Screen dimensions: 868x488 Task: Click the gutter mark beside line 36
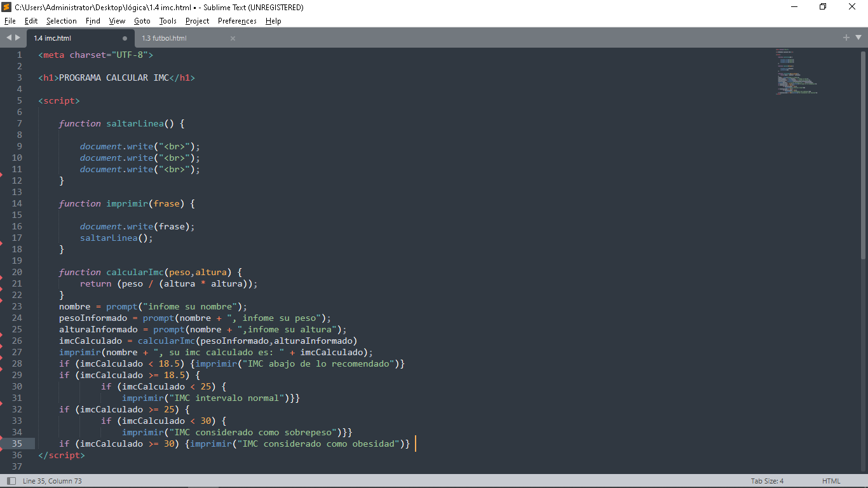(1, 449)
